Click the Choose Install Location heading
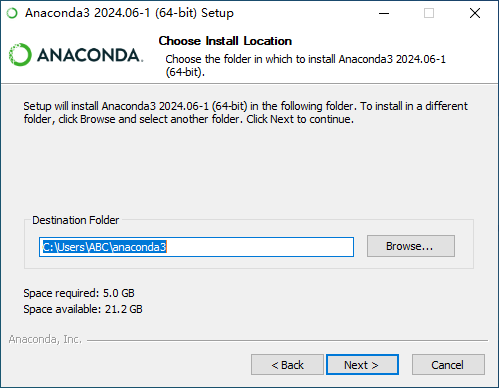The width and height of the screenshot is (499, 388). tap(225, 41)
